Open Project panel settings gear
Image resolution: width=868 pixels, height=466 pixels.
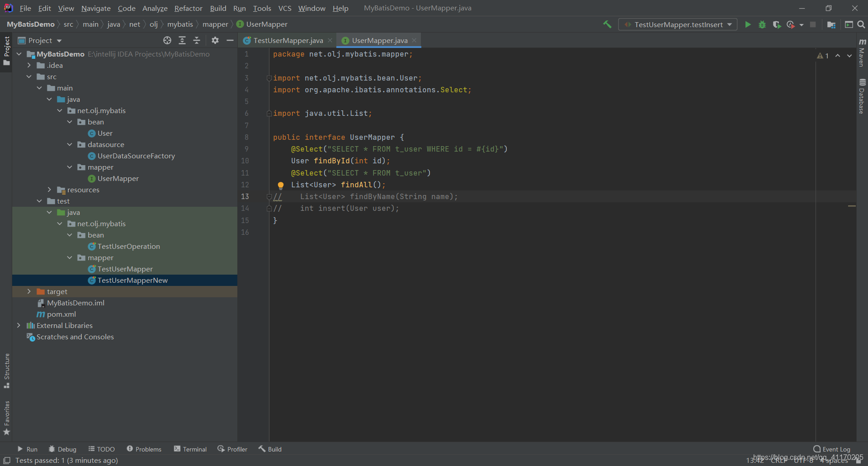215,40
